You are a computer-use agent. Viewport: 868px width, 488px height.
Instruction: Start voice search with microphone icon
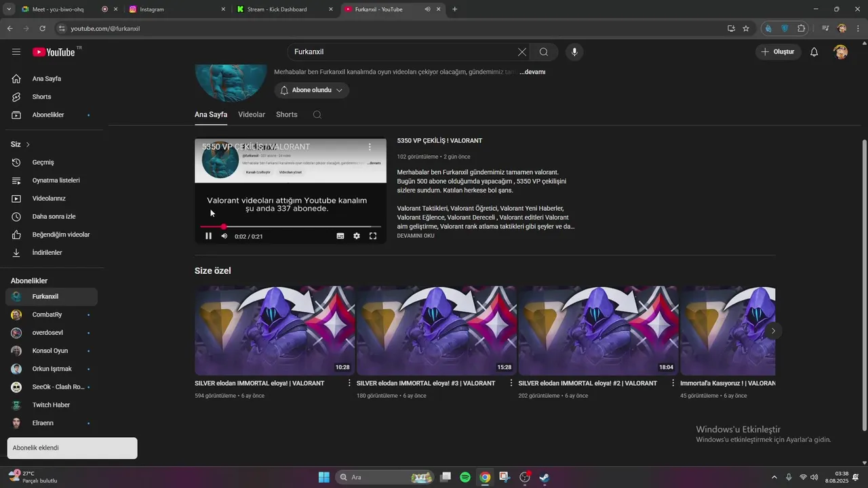click(574, 52)
